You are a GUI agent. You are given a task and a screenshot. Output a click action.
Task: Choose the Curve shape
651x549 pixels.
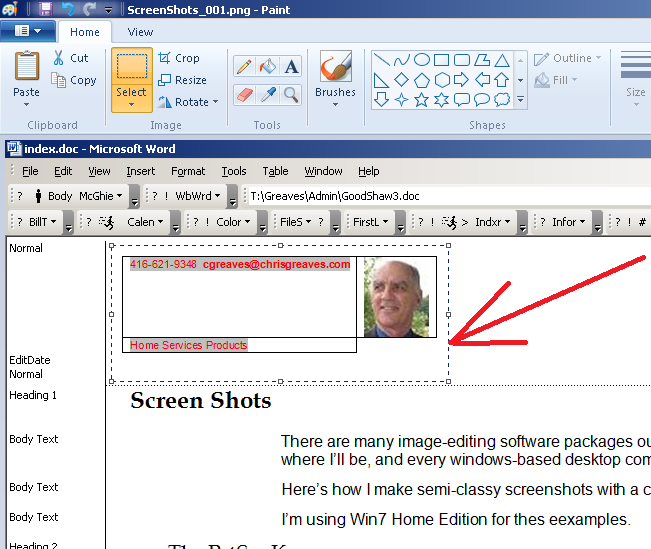[401, 60]
